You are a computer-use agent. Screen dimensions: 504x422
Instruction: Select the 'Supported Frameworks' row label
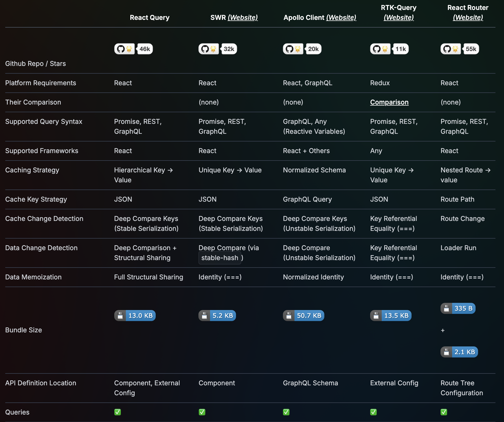(42, 151)
